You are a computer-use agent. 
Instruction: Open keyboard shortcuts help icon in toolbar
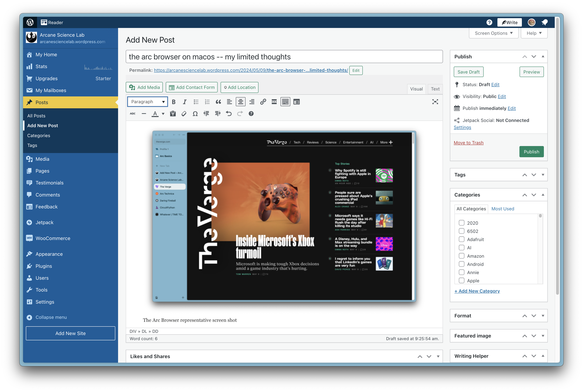251,114
